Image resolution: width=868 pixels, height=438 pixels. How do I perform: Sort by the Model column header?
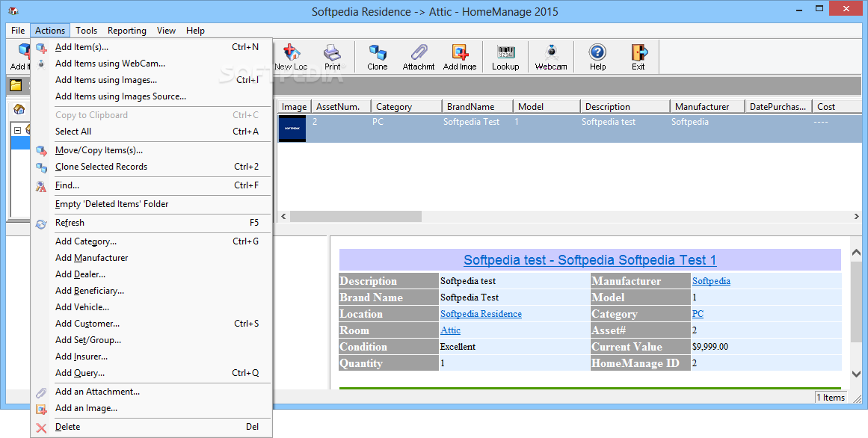547,107
